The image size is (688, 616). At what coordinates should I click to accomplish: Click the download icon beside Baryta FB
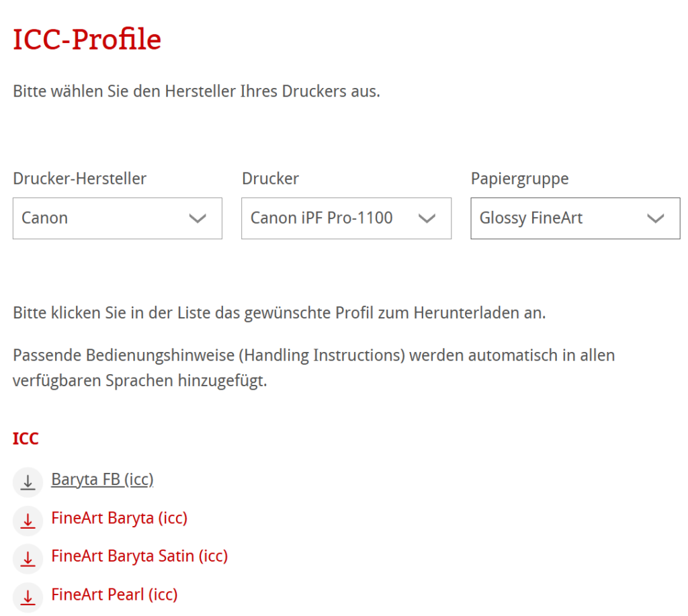pyautogui.click(x=28, y=482)
